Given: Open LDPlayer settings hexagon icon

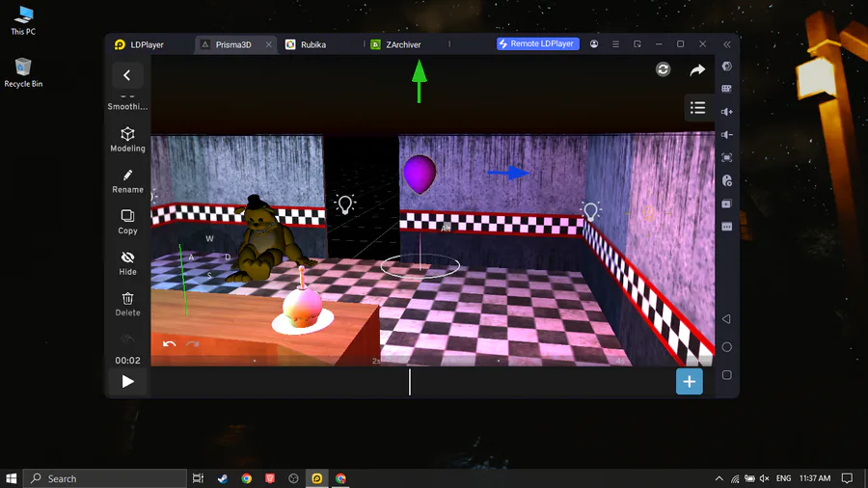Looking at the screenshot, I should (727, 67).
